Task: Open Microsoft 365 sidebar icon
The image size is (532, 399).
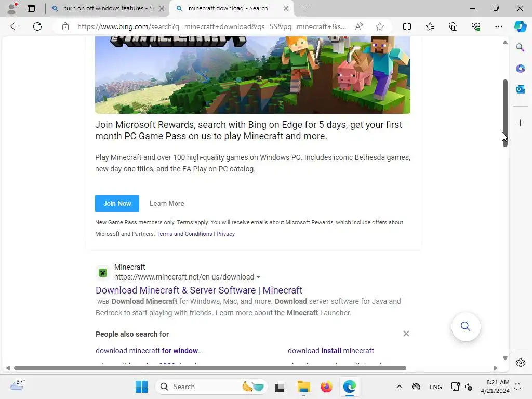Action: [x=520, y=68]
